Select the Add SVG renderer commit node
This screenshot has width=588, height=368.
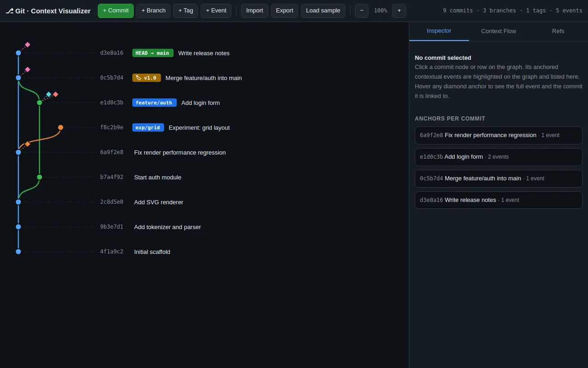pos(18,202)
